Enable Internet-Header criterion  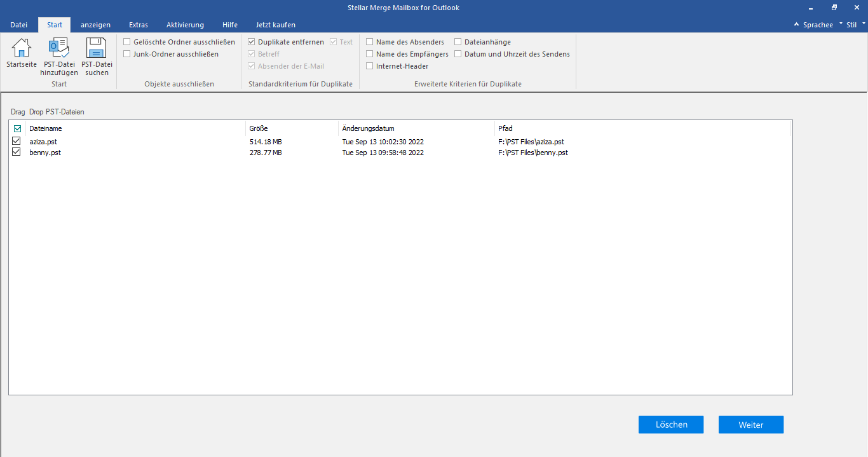[370, 66]
